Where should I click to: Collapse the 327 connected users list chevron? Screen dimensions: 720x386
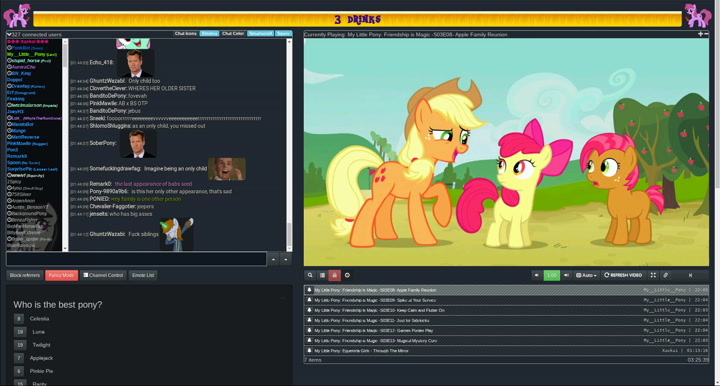pyautogui.click(x=9, y=34)
